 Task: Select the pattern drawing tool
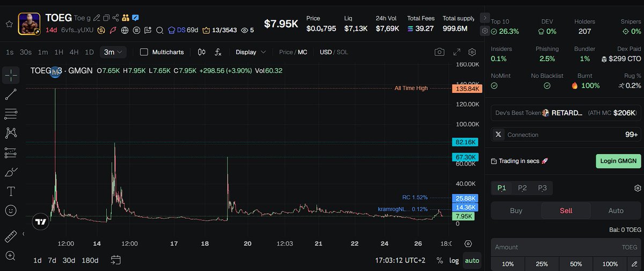pyautogui.click(x=11, y=133)
